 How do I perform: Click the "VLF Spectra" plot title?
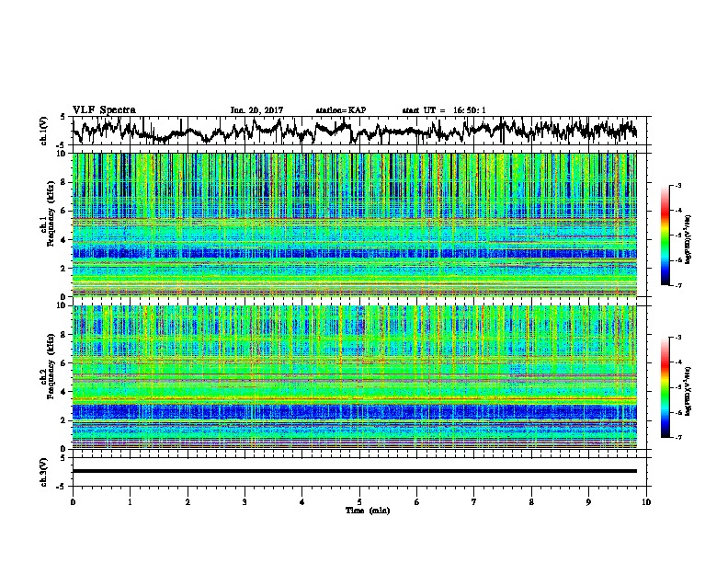tap(104, 110)
